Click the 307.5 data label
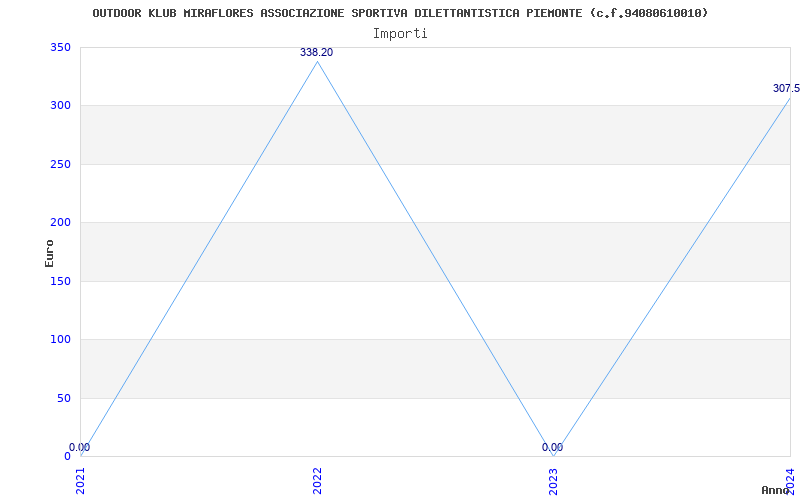Viewport: 800px width, 500px height. pyautogui.click(x=786, y=88)
